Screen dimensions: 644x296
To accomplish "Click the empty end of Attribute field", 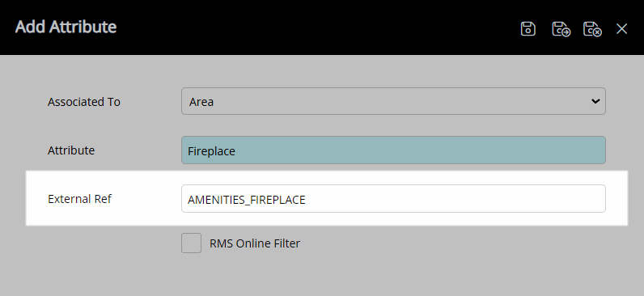I will coord(419,150).
